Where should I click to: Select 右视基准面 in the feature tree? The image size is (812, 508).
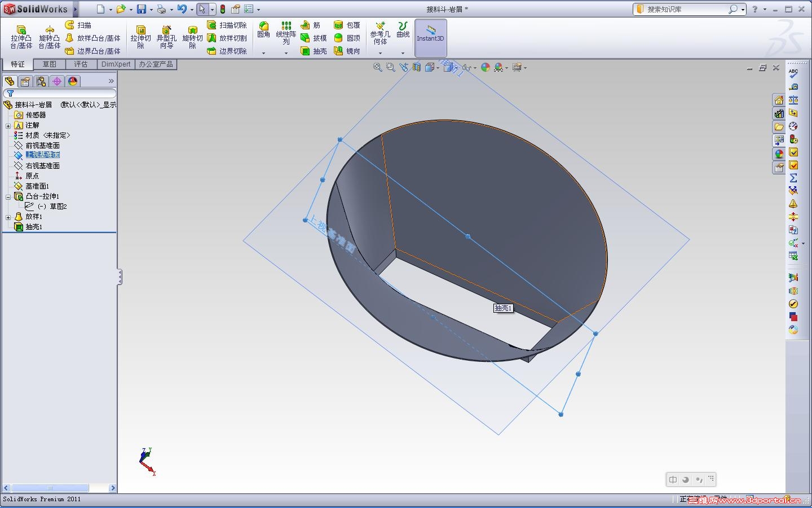point(42,166)
